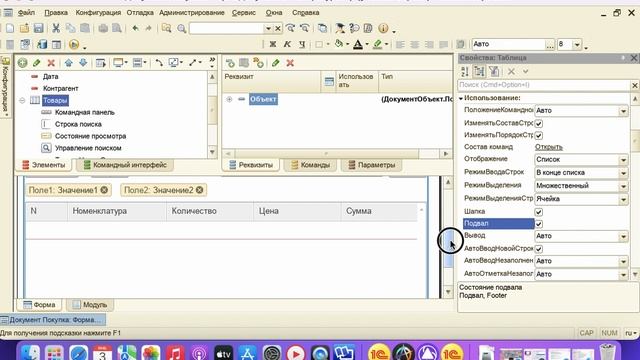Switch to Командный интерфейс tab
Viewport: 640px width, 360px height.
pos(125,165)
